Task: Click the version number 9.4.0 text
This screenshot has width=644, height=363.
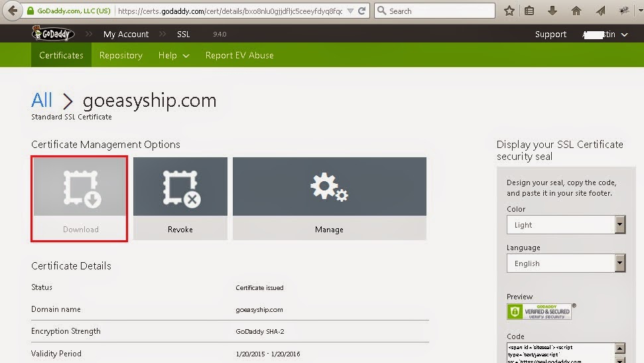Action: (220, 34)
